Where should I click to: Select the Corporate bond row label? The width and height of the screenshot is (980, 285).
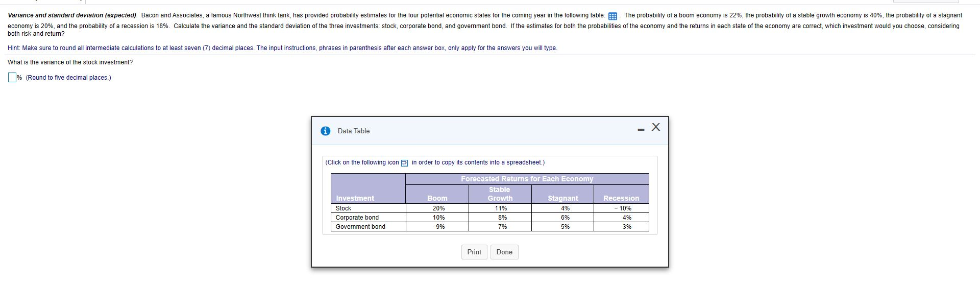point(357,218)
